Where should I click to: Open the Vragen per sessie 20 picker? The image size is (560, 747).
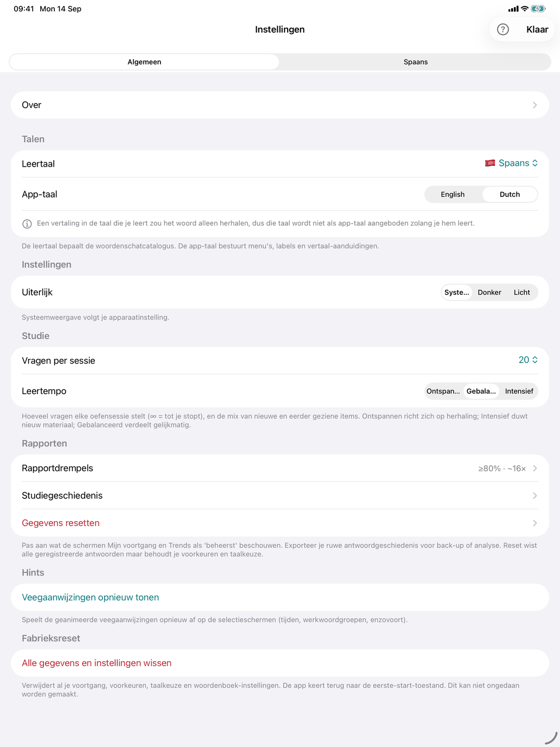click(x=528, y=360)
